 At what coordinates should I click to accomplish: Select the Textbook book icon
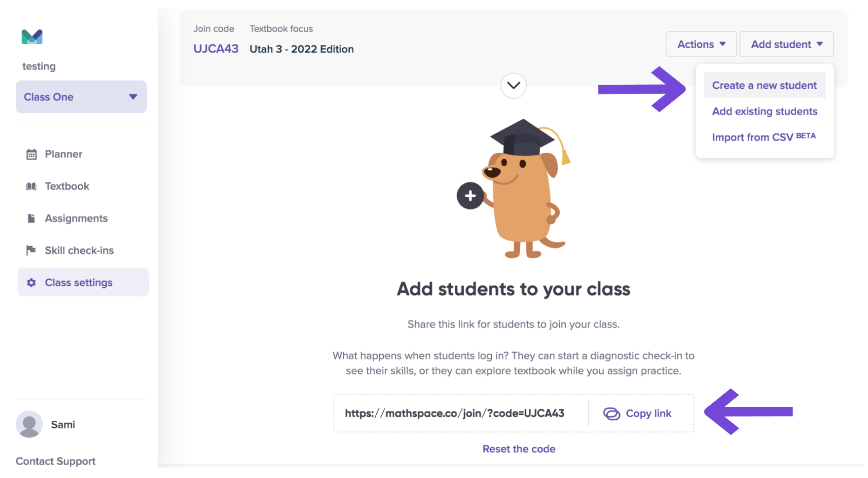tap(31, 186)
